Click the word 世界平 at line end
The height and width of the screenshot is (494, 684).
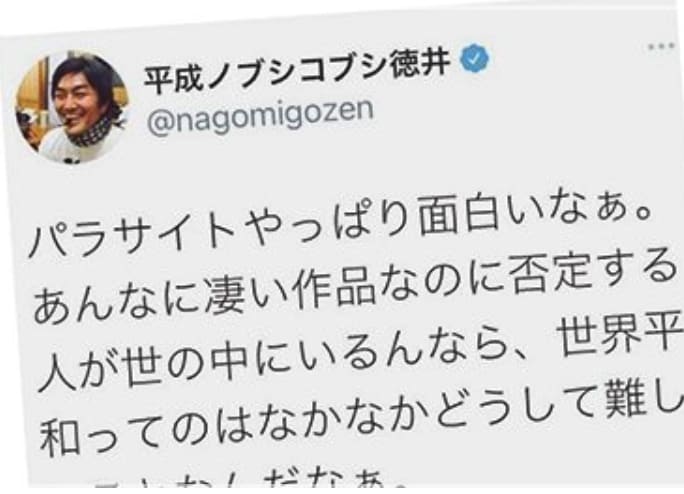click(619, 333)
